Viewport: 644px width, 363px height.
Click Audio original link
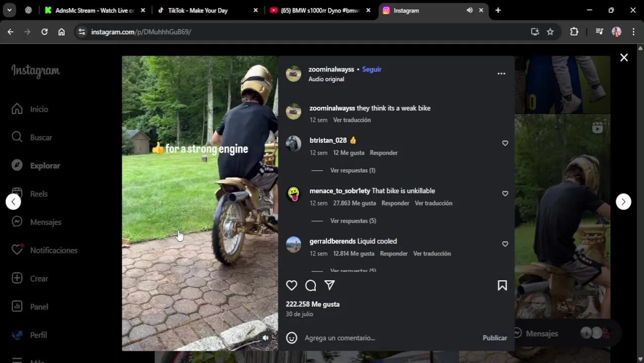326,79
